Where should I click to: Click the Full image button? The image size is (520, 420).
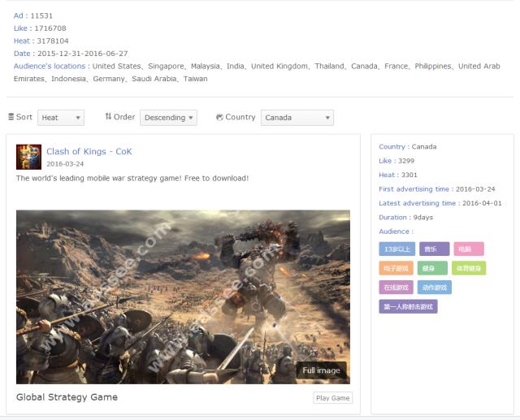point(321,370)
